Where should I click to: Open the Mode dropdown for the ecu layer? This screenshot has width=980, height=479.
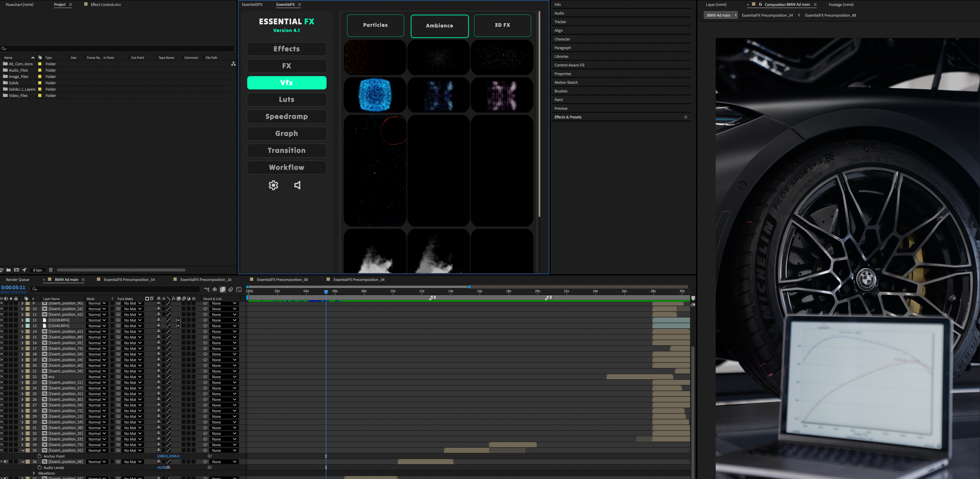point(97,377)
